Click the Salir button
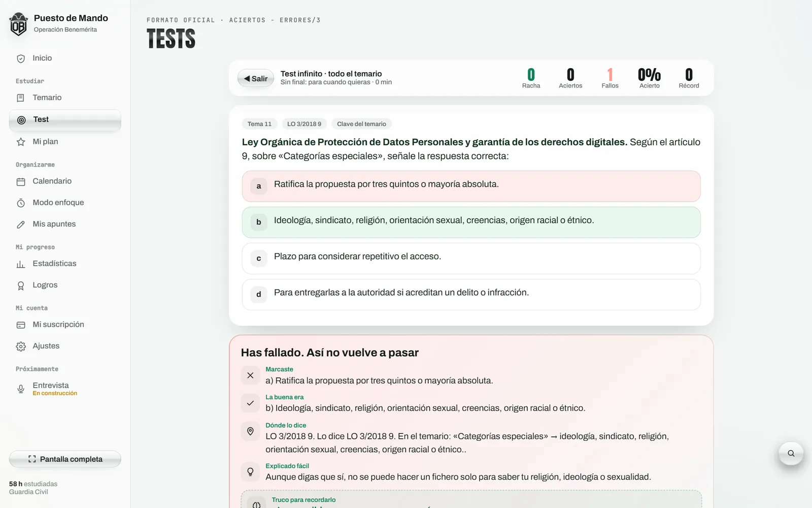 click(256, 78)
